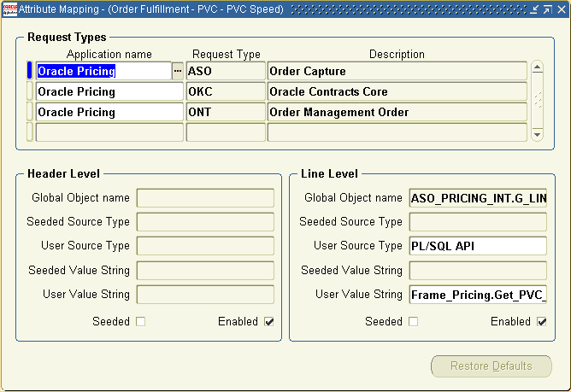This screenshot has height=392, width=571.
Task: Minimize the Attribute Mapping window
Action: point(534,9)
